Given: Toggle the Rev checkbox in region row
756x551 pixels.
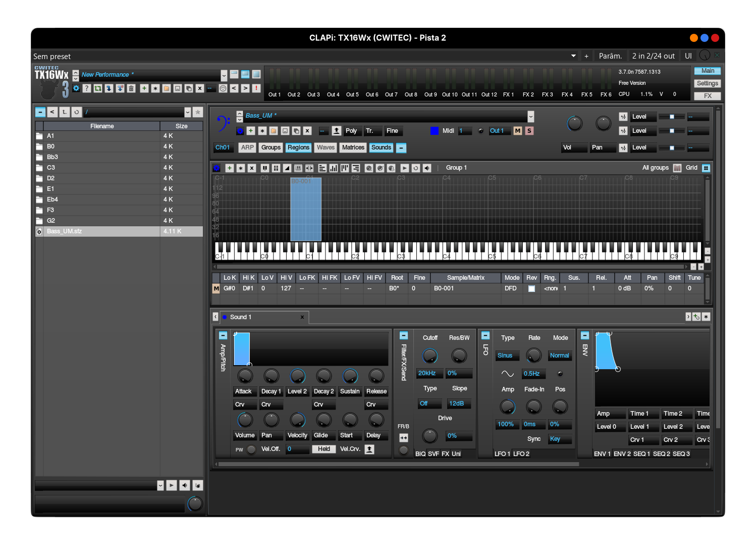Looking at the screenshot, I should click(531, 289).
